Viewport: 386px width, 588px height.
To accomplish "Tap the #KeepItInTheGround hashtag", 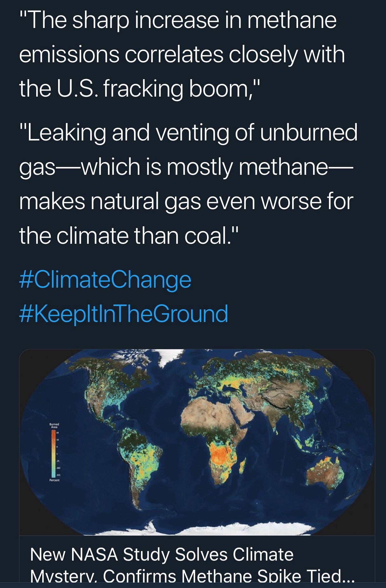I will pos(123,314).
